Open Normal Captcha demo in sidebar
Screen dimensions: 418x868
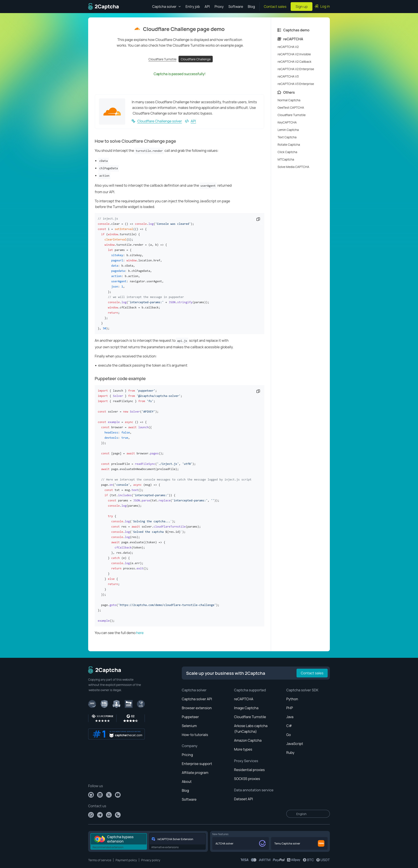click(x=289, y=100)
